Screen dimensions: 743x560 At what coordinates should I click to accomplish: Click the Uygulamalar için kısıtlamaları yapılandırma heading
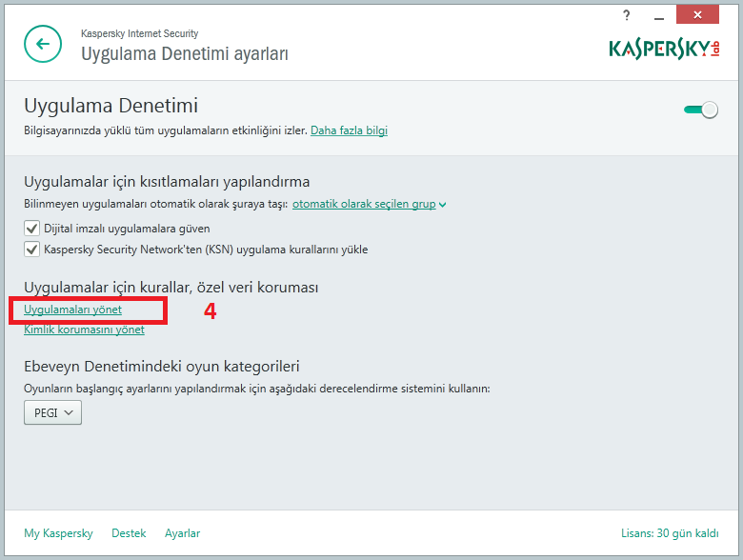click(x=167, y=182)
